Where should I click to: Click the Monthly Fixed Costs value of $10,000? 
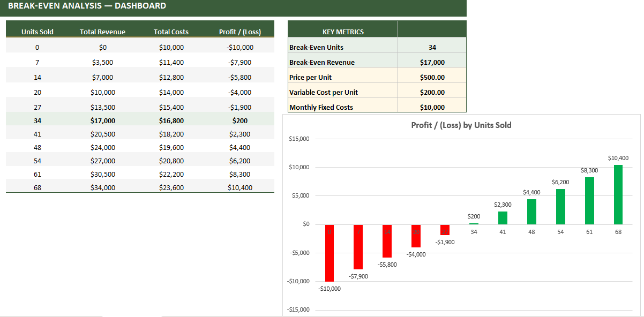point(432,107)
